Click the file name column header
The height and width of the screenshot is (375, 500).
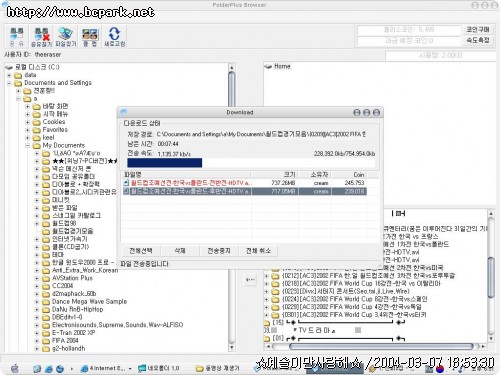point(186,175)
